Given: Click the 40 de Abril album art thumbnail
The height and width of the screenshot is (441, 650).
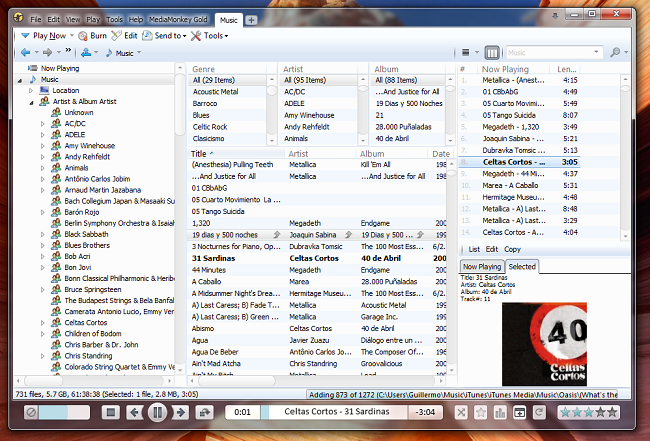Looking at the screenshot, I should [544, 344].
